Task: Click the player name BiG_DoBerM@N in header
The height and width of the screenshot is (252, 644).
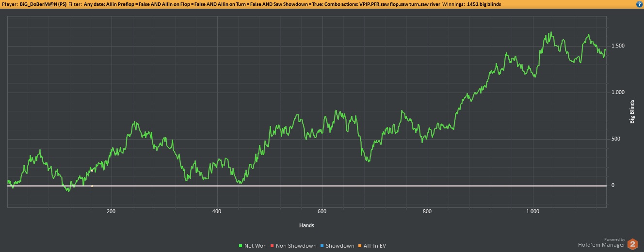Action: [x=38, y=4]
